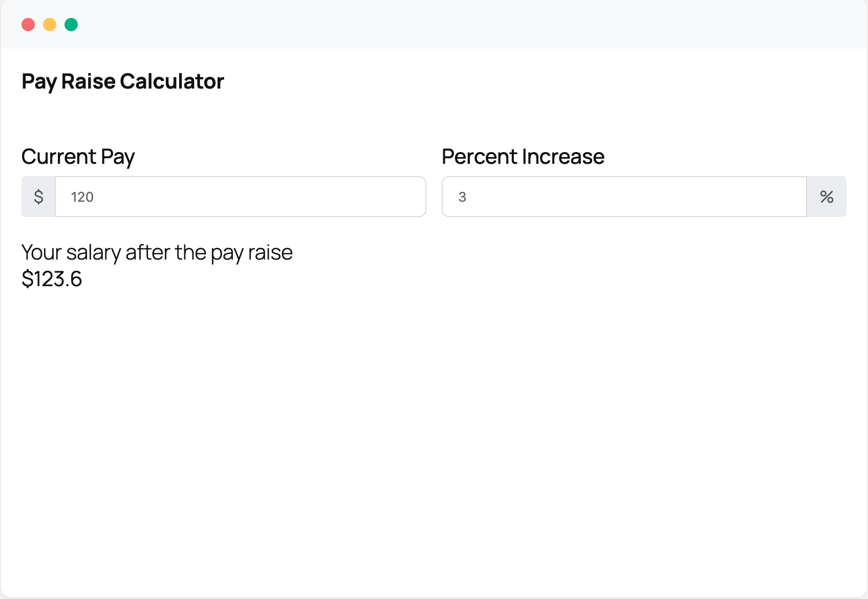868x599 pixels.
Task: Click the word "Current" in the label
Action: point(59,157)
